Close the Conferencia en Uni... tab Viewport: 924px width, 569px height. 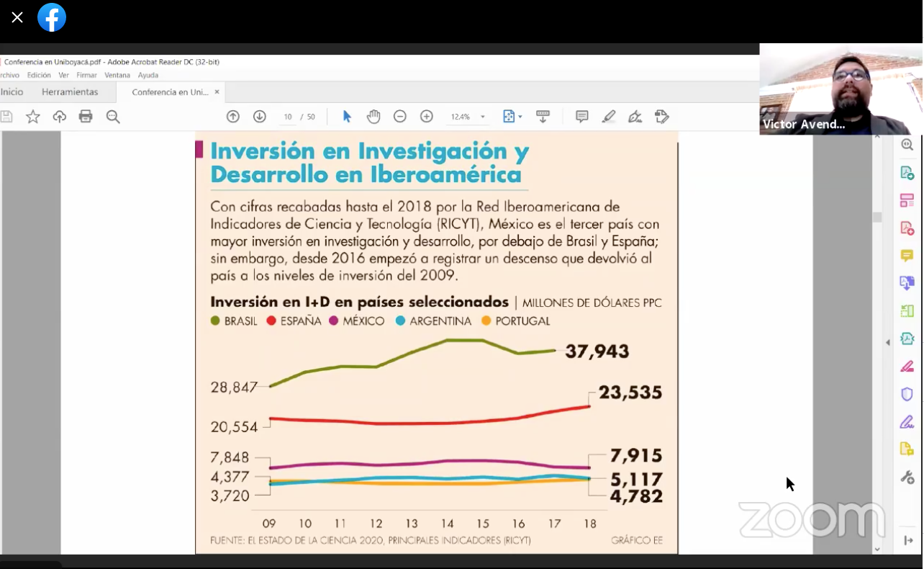[217, 92]
